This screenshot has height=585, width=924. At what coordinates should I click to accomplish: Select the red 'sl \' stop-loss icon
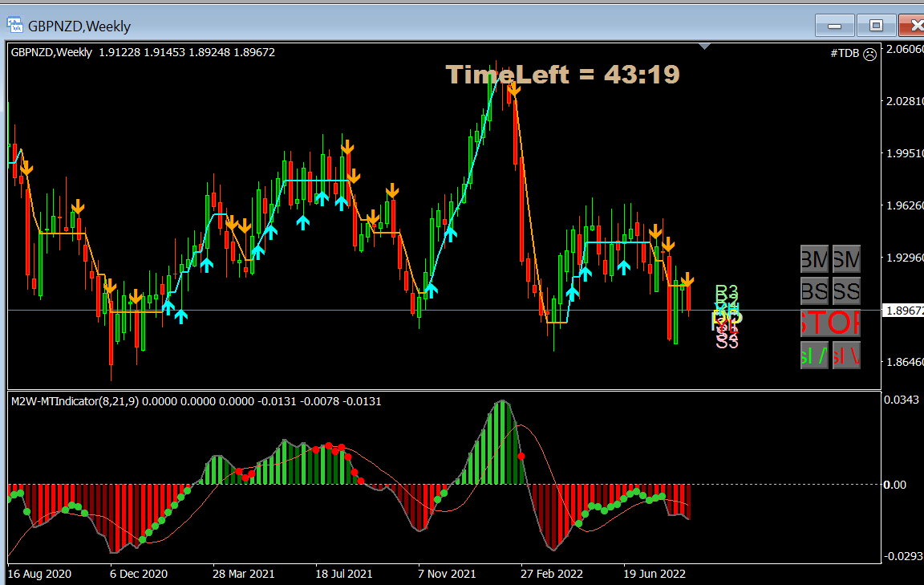[x=845, y=354]
